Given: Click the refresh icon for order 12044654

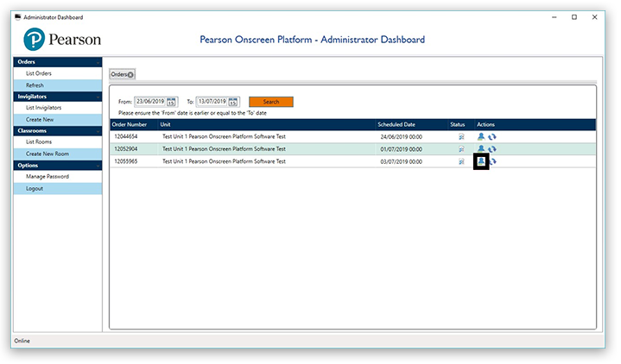Looking at the screenshot, I should click(491, 136).
